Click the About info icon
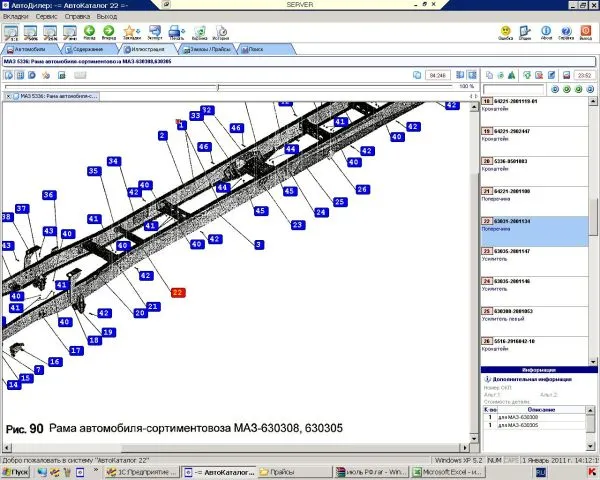The image size is (600, 480). pos(546,33)
